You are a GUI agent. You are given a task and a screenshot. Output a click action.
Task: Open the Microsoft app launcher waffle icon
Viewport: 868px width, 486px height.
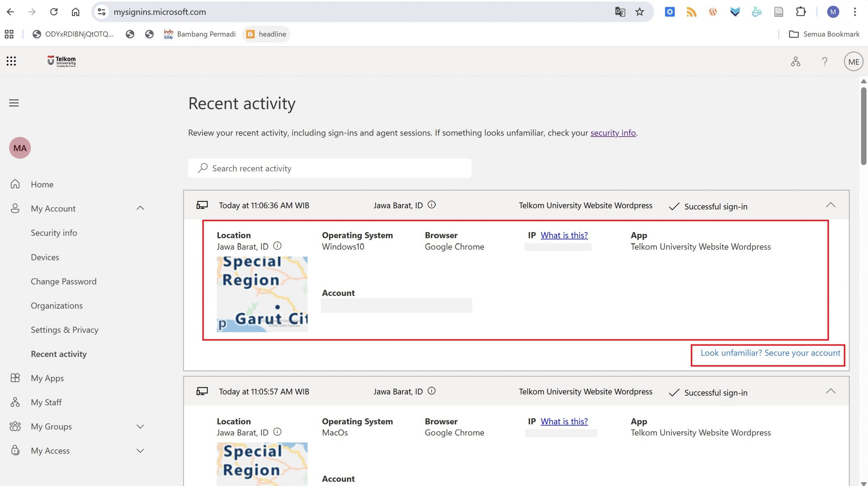(x=11, y=61)
